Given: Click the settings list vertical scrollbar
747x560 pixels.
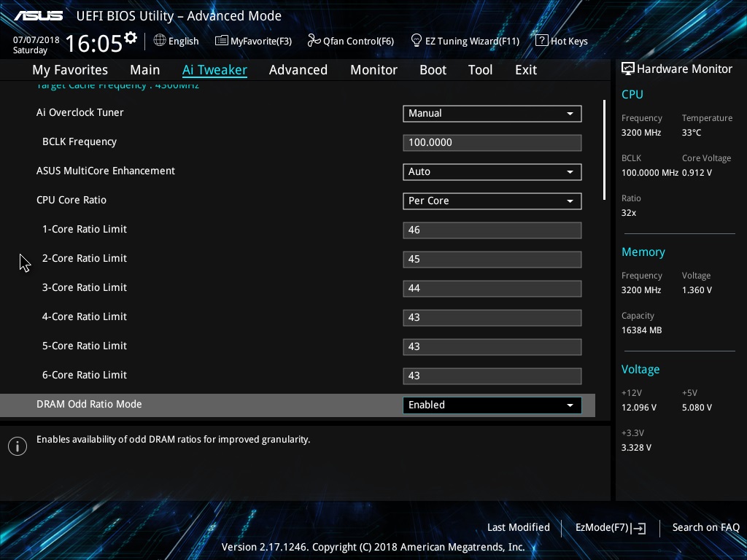Looking at the screenshot, I should point(604,150).
